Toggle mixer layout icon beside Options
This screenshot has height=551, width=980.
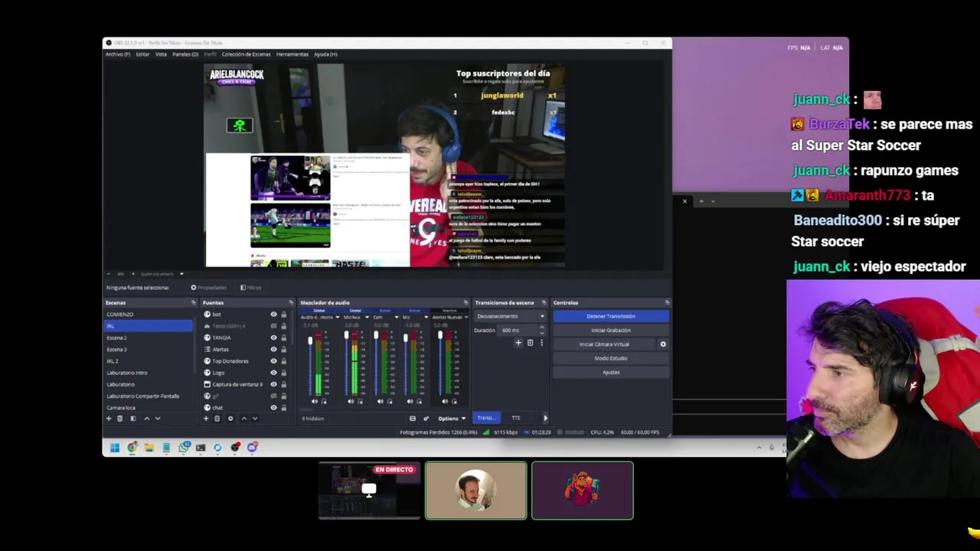click(413, 419)
